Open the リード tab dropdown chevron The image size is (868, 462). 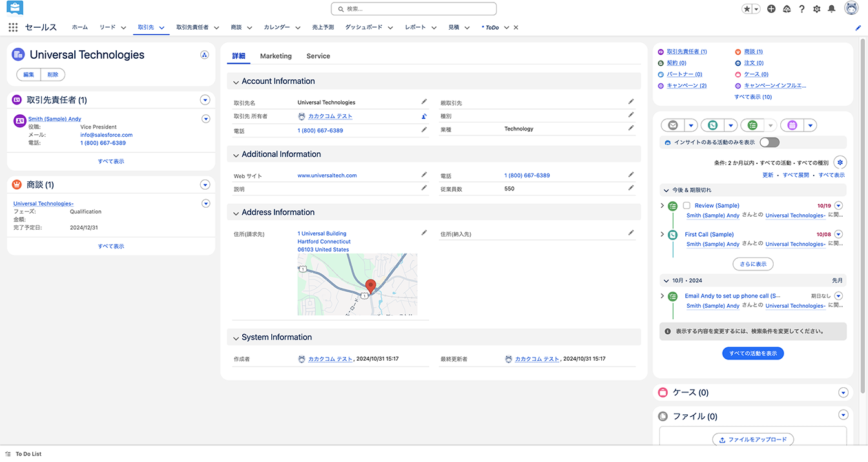[123, 28]
